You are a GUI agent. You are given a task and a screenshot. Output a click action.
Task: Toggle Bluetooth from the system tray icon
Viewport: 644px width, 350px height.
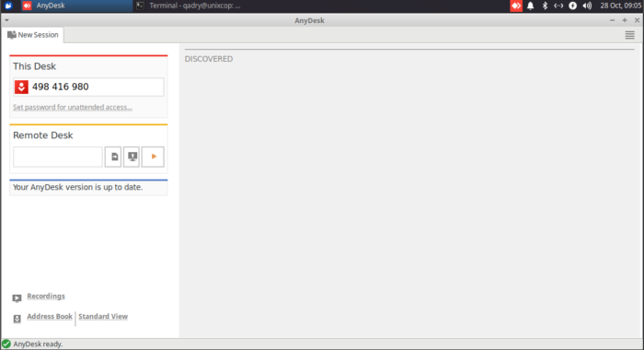(x=545, y=6)
